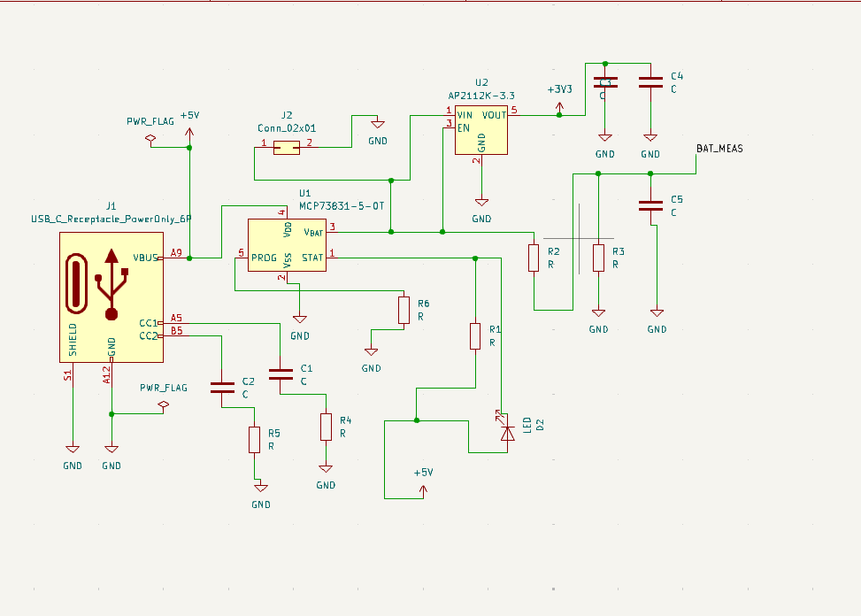Click the GND symbol below U2
This screenshot has width=861, height=616.
[481, 202]
